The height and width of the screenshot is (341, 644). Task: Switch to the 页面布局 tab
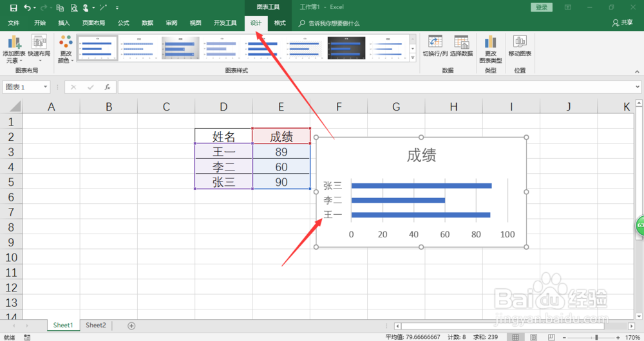(93, 23)
